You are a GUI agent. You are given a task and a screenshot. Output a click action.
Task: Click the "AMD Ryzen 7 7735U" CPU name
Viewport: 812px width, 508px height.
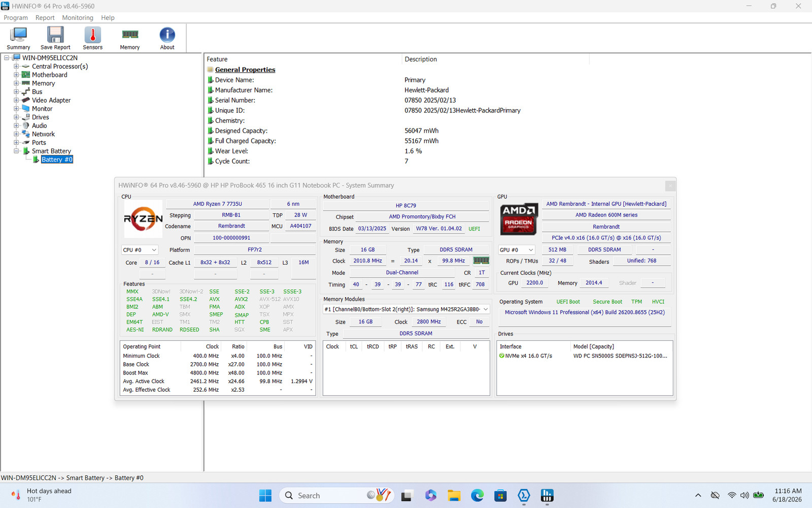point(218,204)
